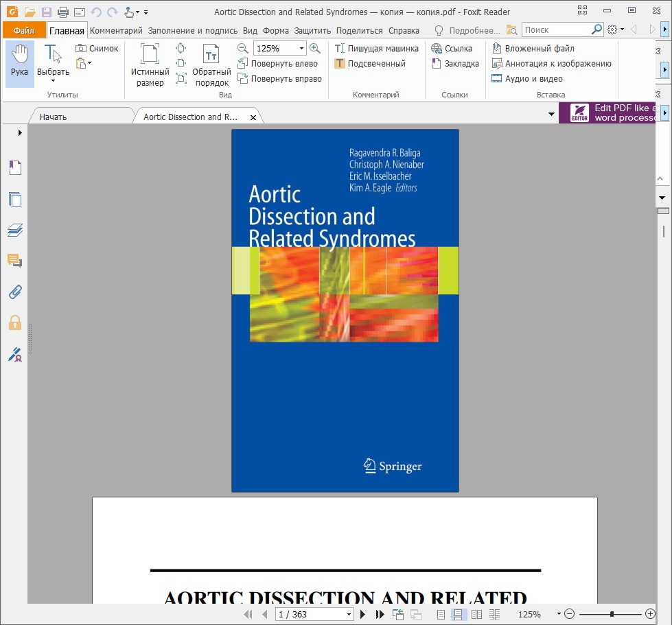Adjust the status bar zoom slider handle
This screenshot has height=625, width=672.
[612, 614]
